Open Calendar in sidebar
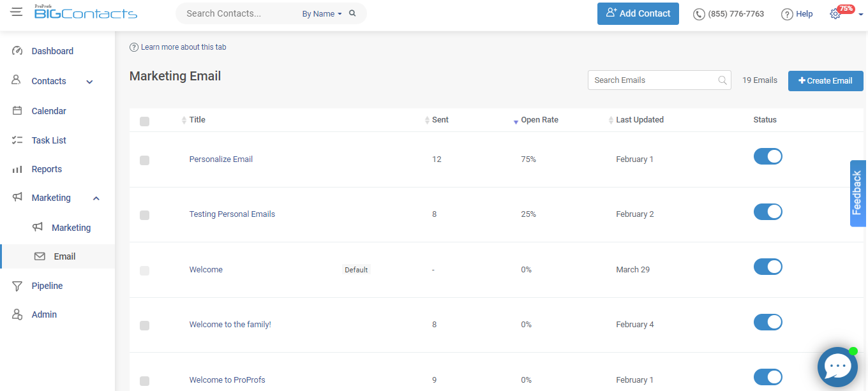The height and width of the screenshot is (391, 868). tap(49, 111)
